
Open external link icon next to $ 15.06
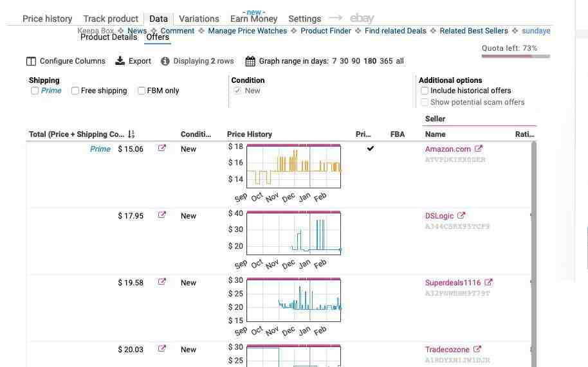coord(161,148)
